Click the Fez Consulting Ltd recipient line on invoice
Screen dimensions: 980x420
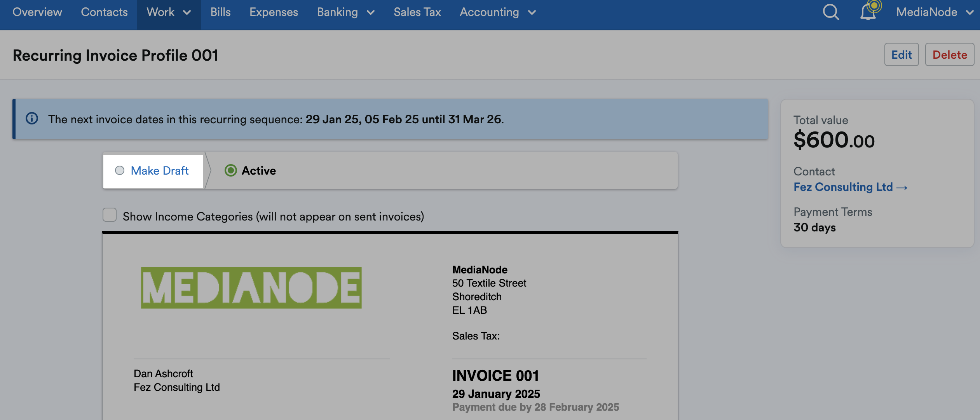tap(177, 387)
